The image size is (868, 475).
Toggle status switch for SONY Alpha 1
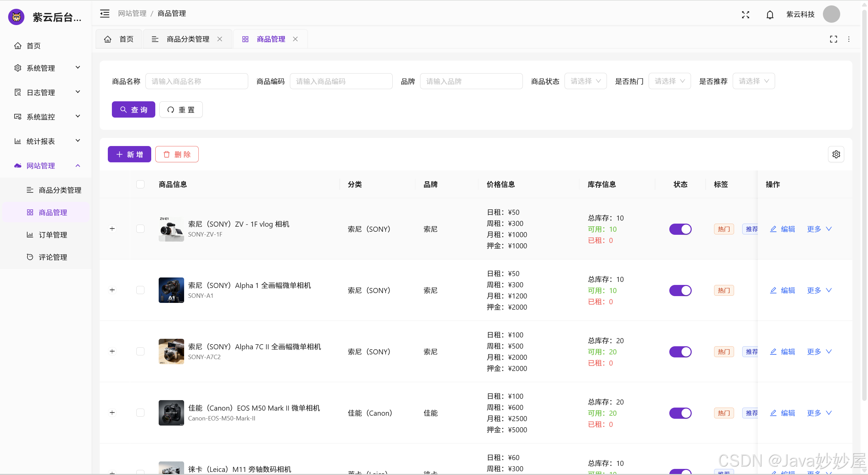(680, 291)
